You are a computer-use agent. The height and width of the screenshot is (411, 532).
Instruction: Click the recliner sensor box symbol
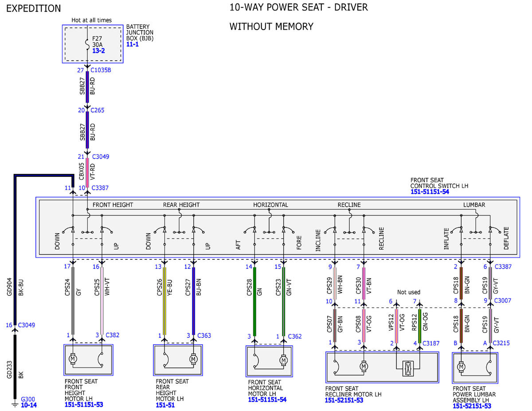click(408, 368)
